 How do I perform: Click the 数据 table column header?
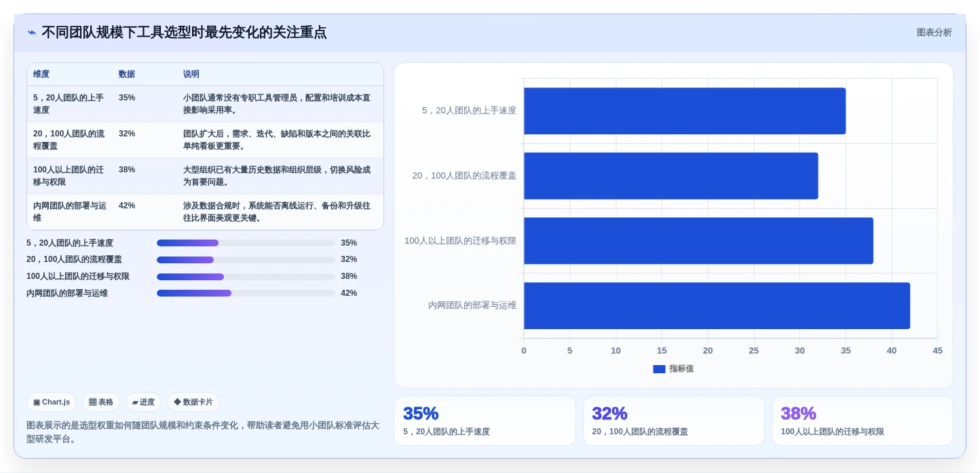pos(127,75)
